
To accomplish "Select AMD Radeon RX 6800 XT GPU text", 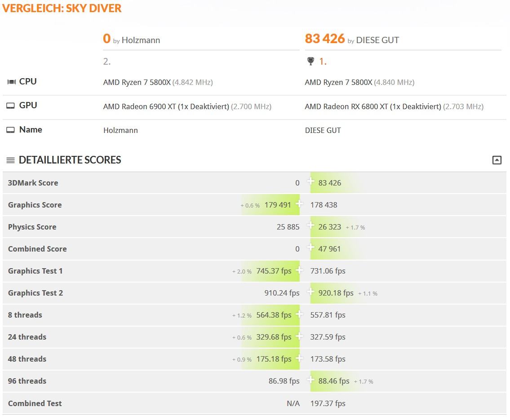I will [x=394, y=106].
